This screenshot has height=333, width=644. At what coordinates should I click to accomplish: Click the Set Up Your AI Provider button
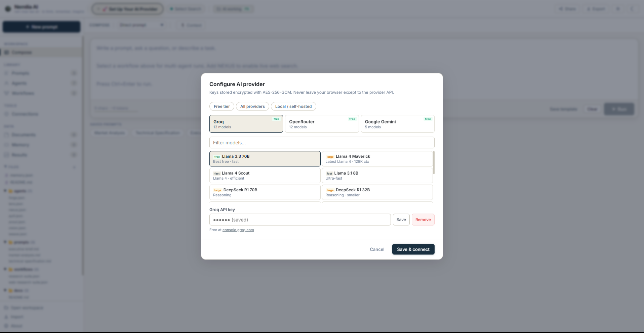click(128, 9)
